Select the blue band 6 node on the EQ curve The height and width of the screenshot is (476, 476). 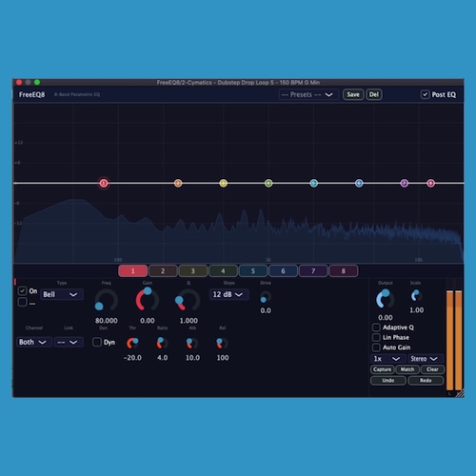point(359,183)
